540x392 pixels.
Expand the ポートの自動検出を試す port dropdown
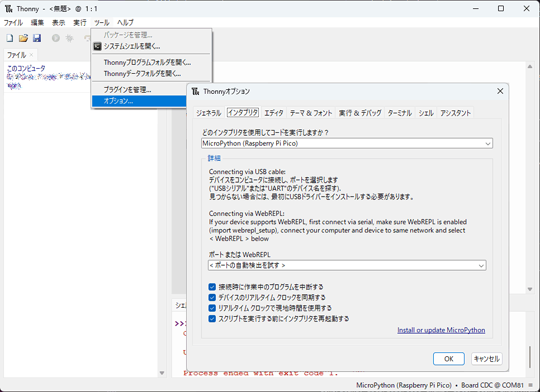(x=347, y=265)
